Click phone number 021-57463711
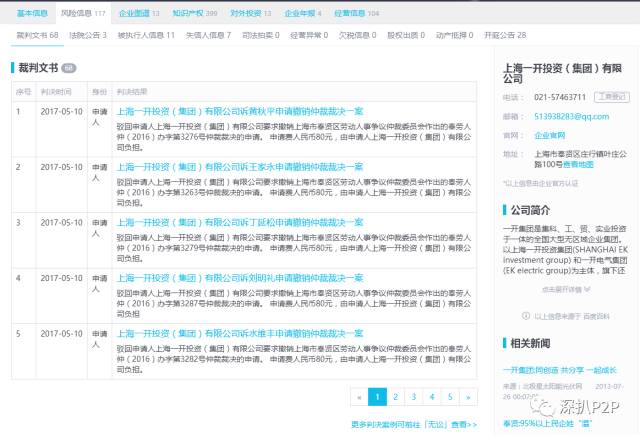This screenshot has width=640, height=435. click(560, 97)
